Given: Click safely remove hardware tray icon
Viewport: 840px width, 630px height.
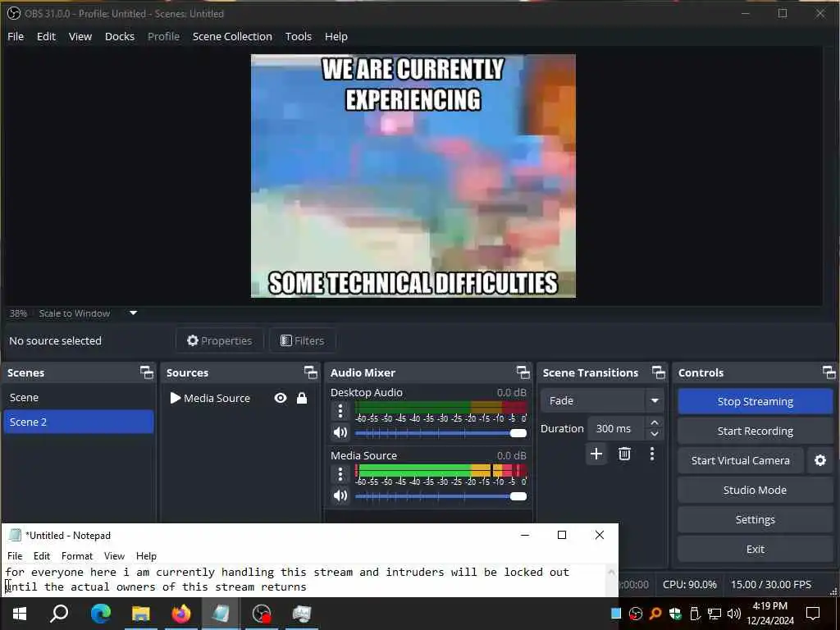Looking at the screenshot, I should 695,614.
